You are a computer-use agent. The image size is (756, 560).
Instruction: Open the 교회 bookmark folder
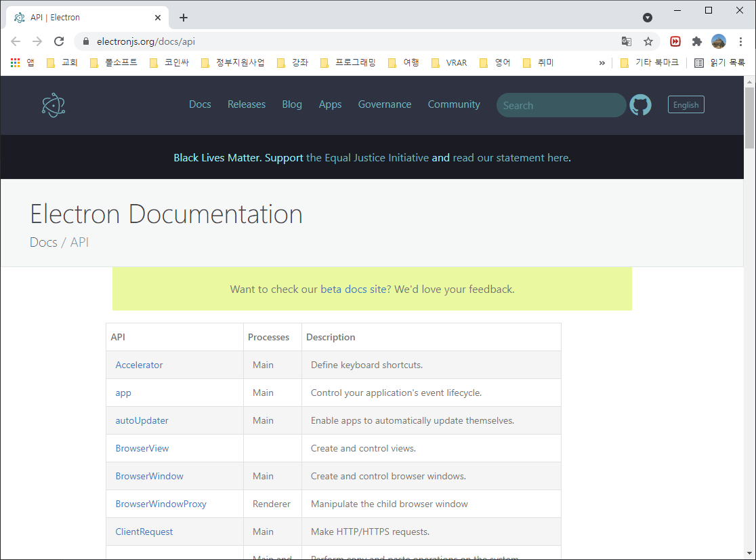click(x=62, y=62)
